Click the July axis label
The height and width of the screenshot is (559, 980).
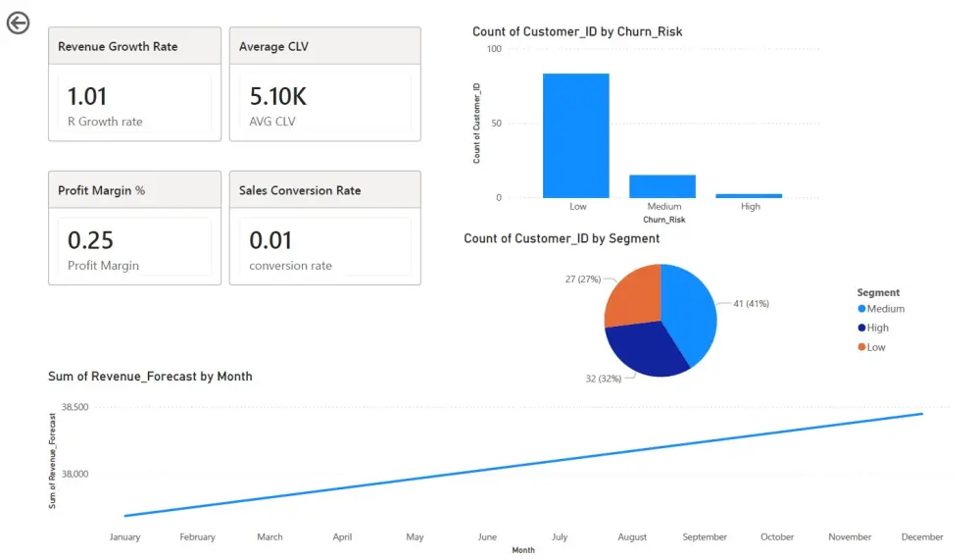tap(560, 537)
